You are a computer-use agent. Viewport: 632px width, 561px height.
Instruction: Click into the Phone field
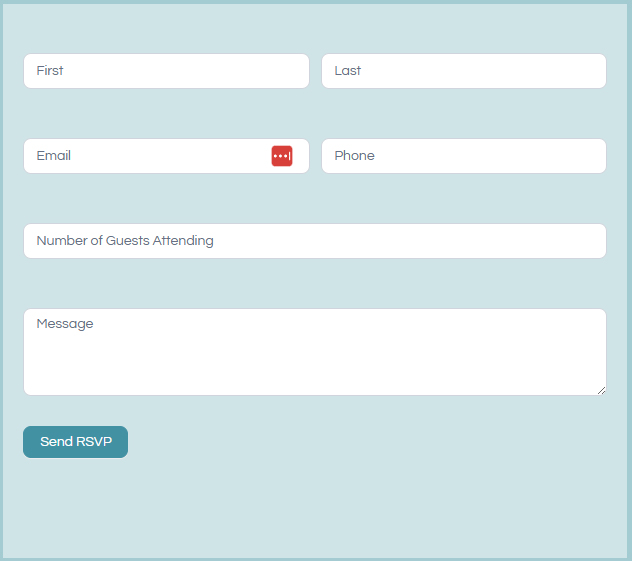click(x=463, y=156)
